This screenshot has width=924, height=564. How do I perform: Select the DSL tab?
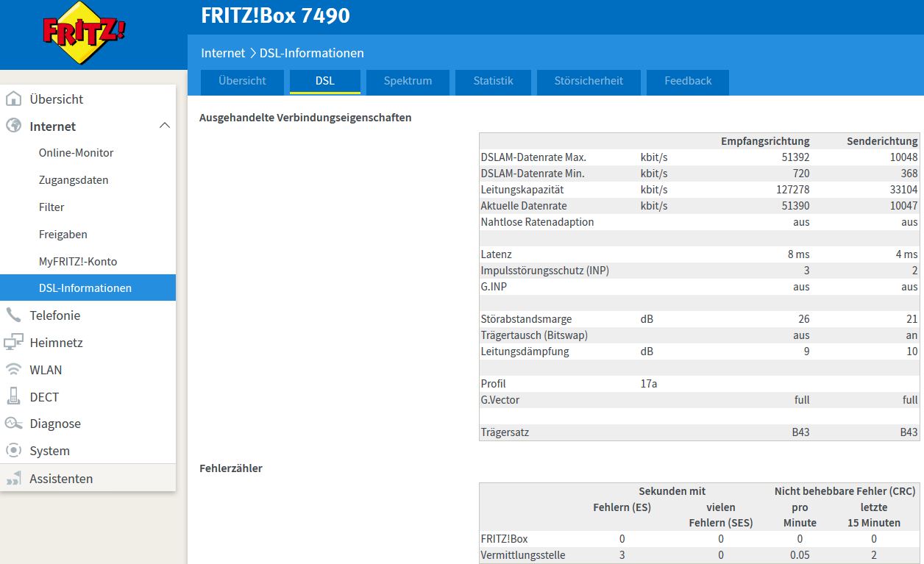pyautogui.click(x=325, y=81)
